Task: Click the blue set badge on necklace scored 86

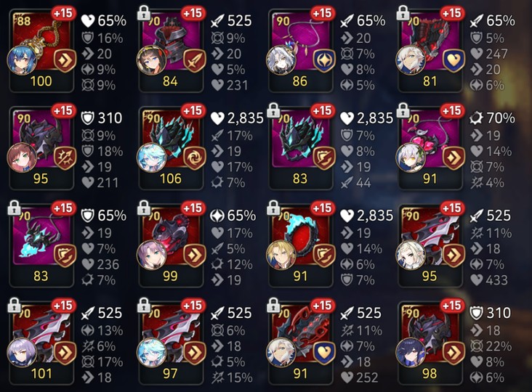Action: point(324,60)
